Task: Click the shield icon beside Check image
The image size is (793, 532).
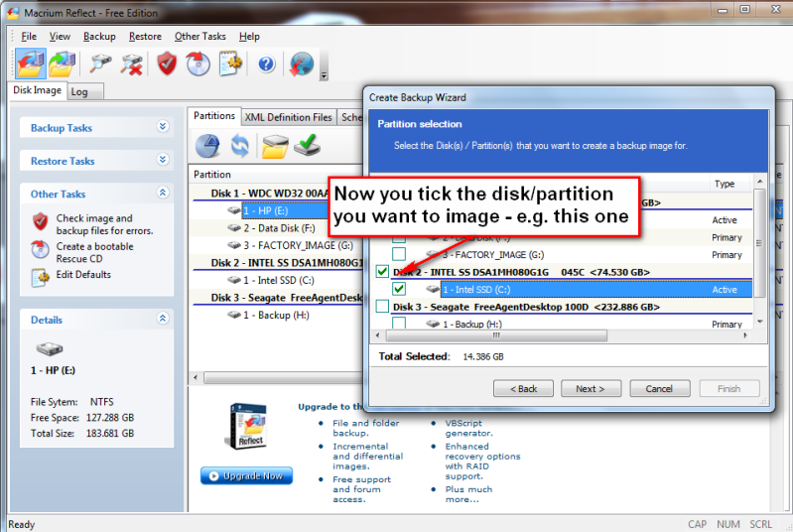Action: pos(41,221)
